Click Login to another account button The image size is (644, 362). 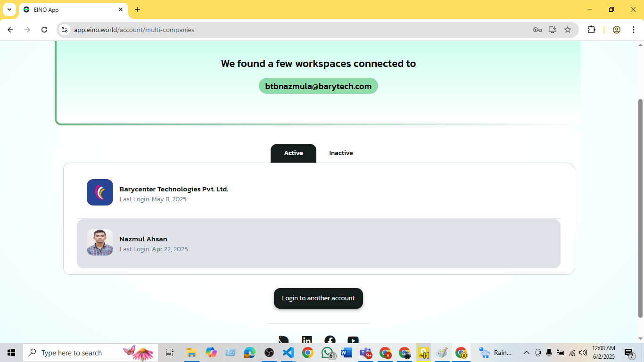click(318, 298)
